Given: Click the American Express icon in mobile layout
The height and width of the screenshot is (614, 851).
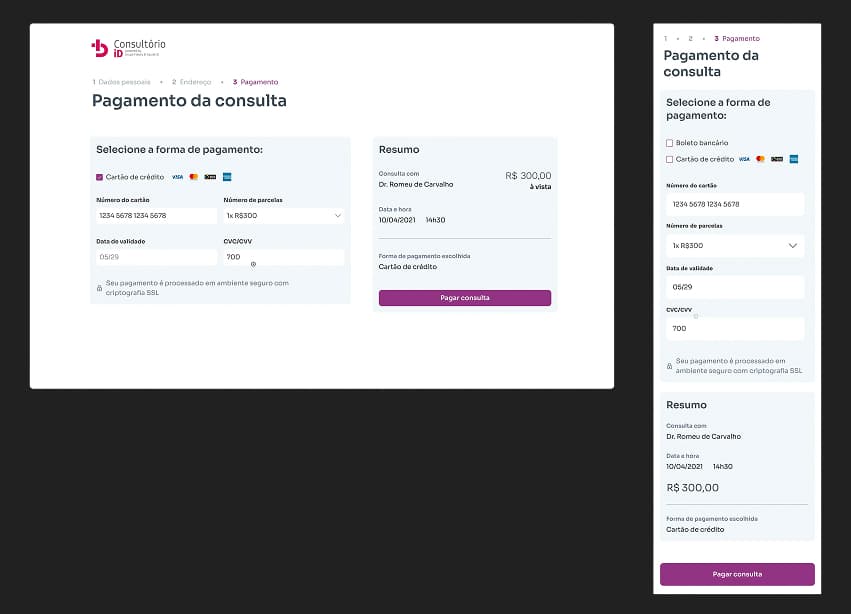Looking at the screenshot, I should click(793, 159).
